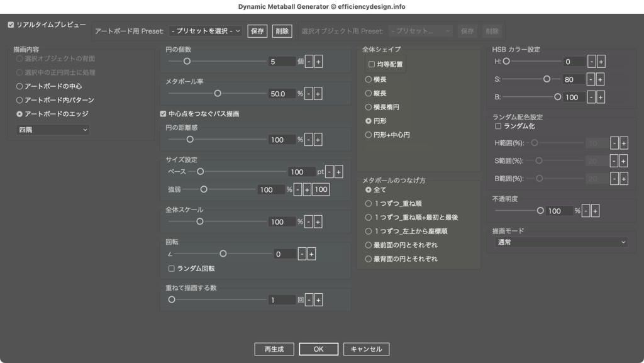
Task: Click the 保存 button next to the preset selector
Action: [x=257, y=30]
